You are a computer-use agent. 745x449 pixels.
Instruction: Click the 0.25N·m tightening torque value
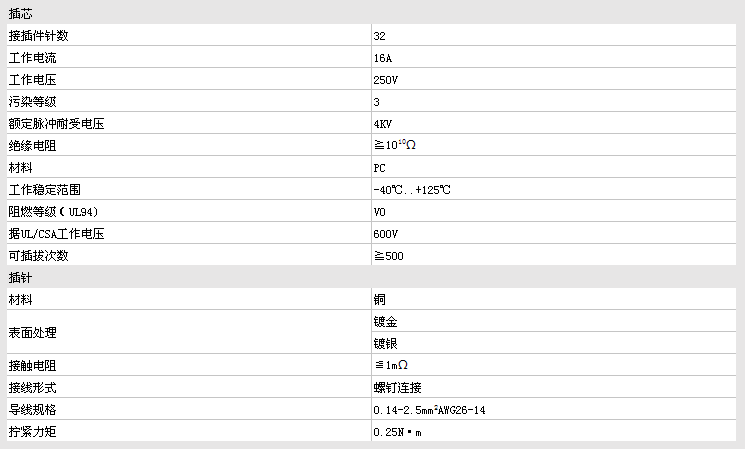(398, 432)
